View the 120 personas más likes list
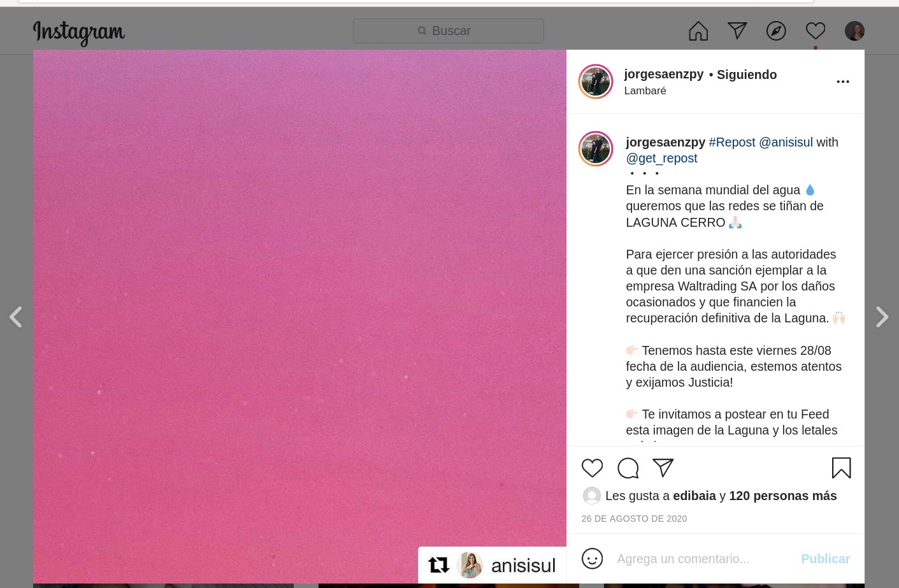Image resolution: width=899 pixels, height=588 pixels. coord(783,496)
